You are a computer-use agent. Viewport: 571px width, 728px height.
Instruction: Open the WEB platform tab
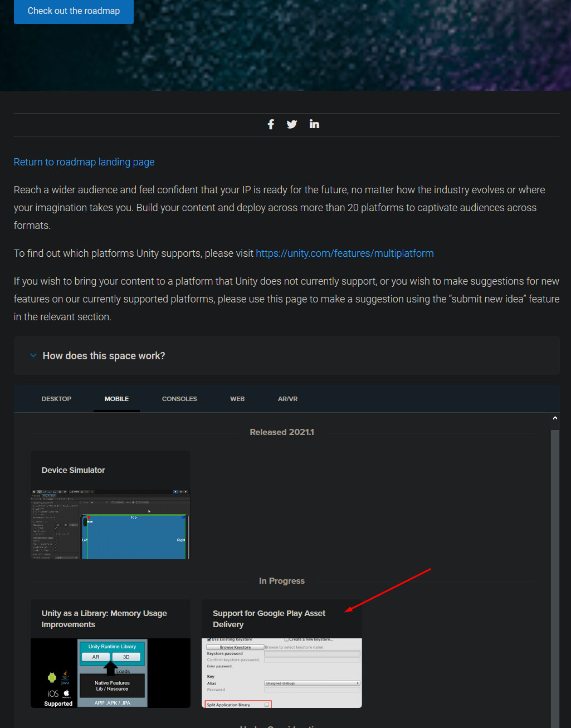tap(237, 398)
